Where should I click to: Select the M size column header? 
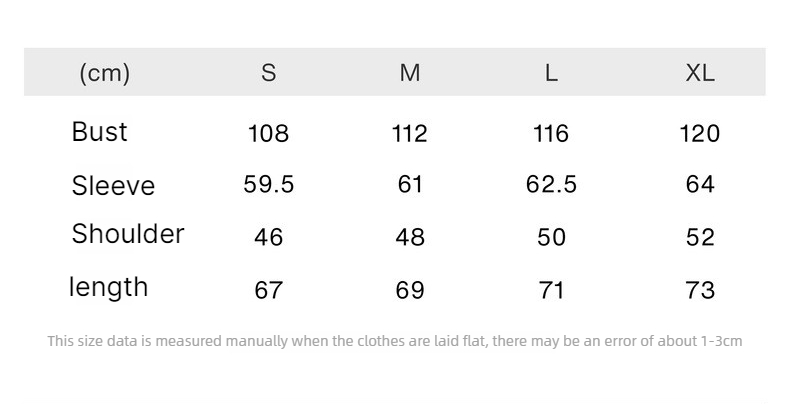coord(410,73)
